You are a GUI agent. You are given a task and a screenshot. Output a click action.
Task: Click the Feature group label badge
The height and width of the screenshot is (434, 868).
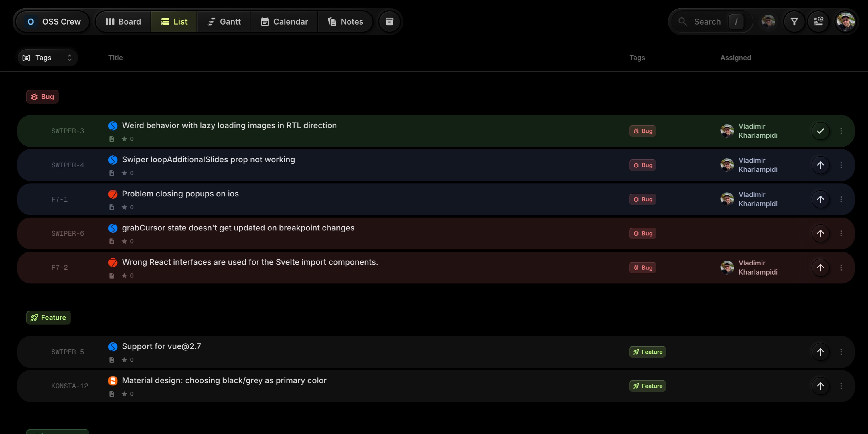(x=48, y=317)
